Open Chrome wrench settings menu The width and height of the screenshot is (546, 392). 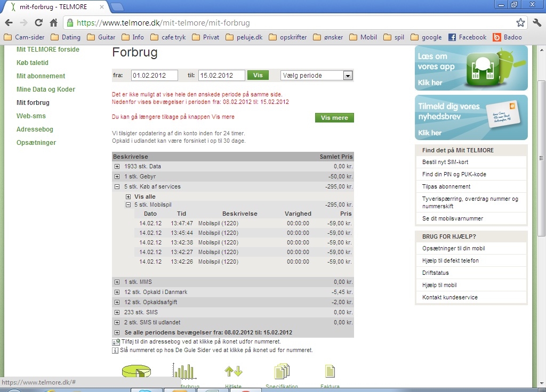click(536, 23)
